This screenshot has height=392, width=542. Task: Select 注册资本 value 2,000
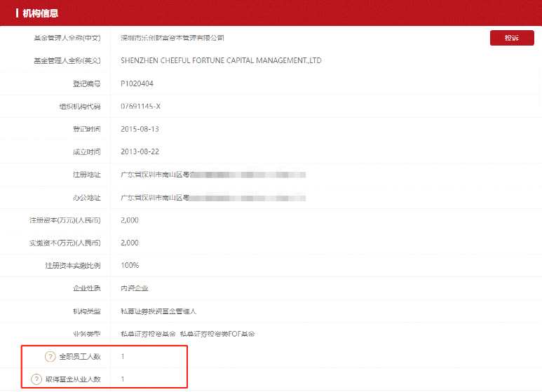pyautogui.click(x=130, y=220)
